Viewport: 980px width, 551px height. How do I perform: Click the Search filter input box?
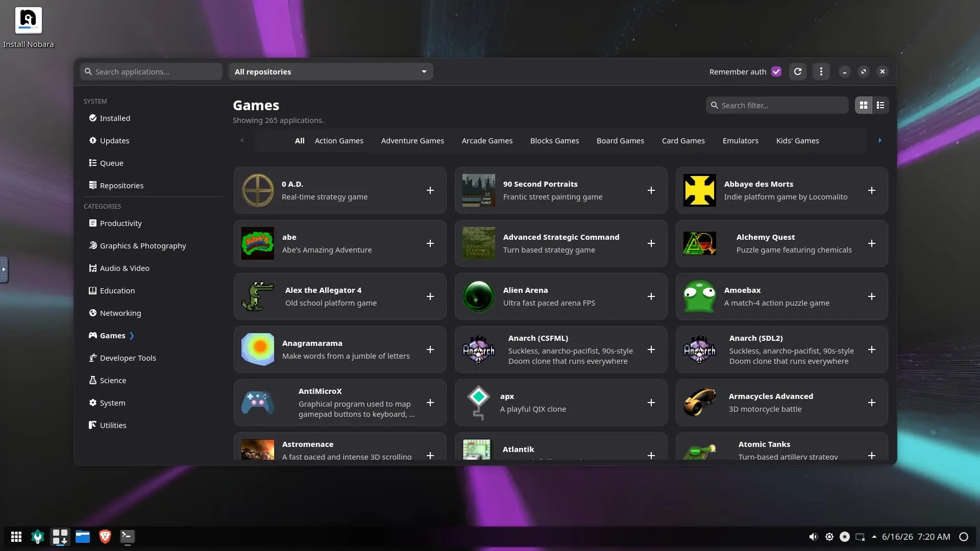point(777,105)
